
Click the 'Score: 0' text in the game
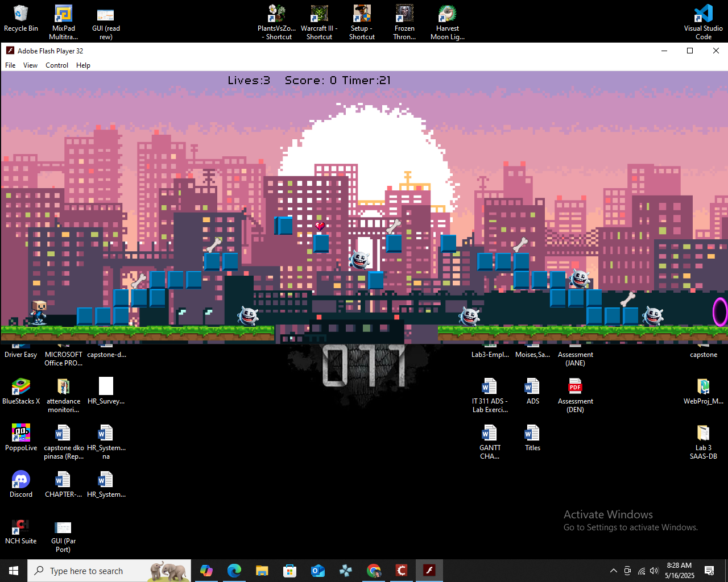pyautogui.click(x=311, y=80)
